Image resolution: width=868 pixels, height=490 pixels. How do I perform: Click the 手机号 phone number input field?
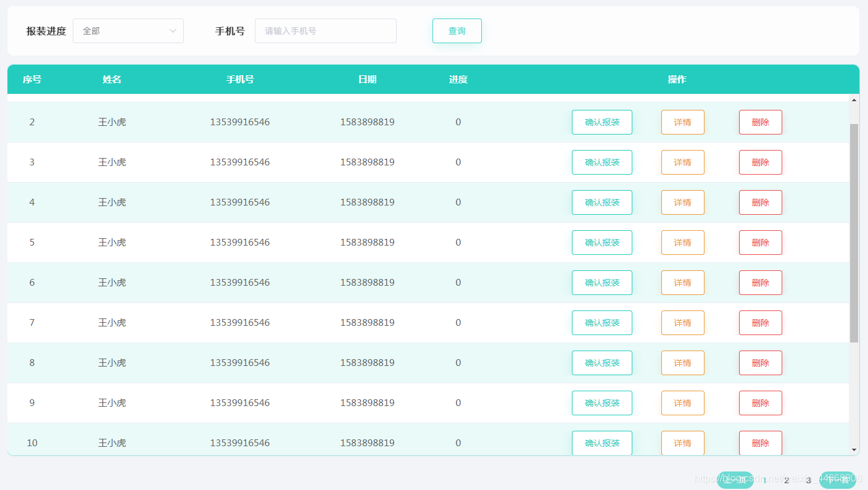pos(325,31)
